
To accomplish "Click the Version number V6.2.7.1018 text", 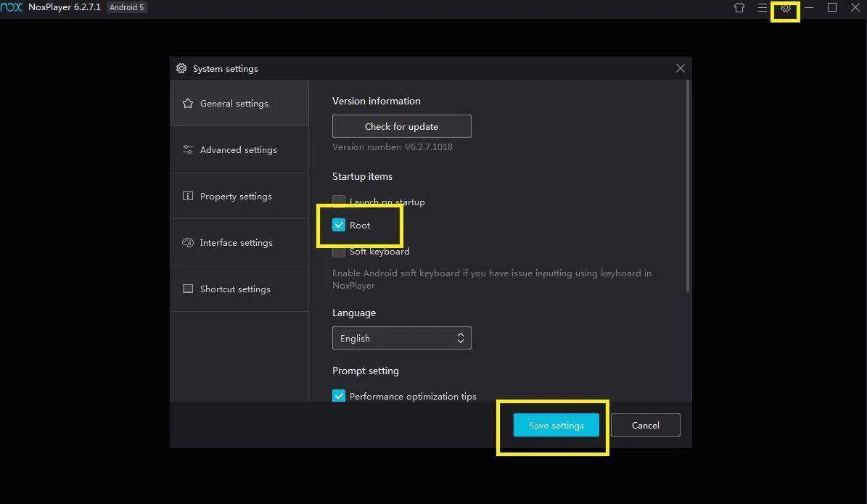I will tap(392, 147).
